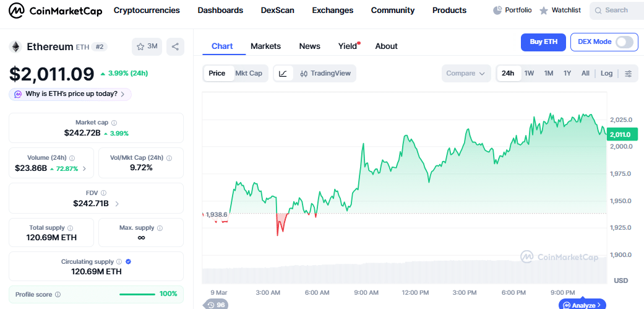This screenshot has width=644, height=309.
Task: Open the Compare dropdown
Action: [x=466, y=74]
